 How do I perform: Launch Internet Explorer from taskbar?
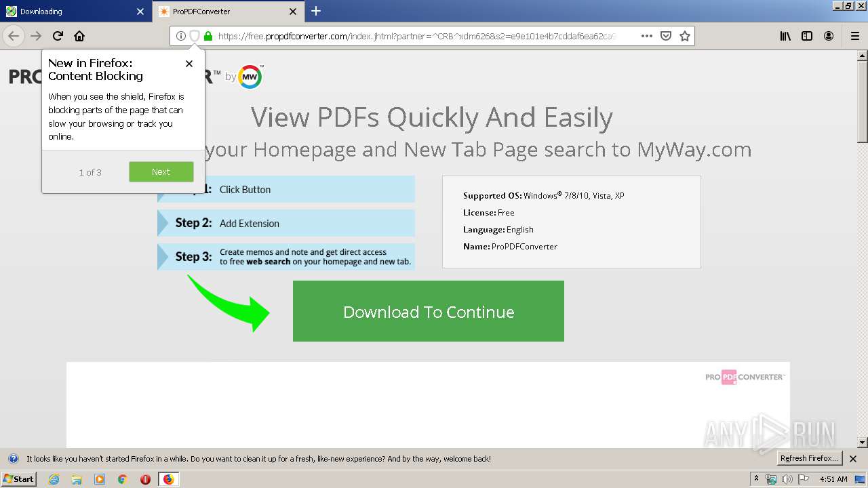[x=54, y=479]
